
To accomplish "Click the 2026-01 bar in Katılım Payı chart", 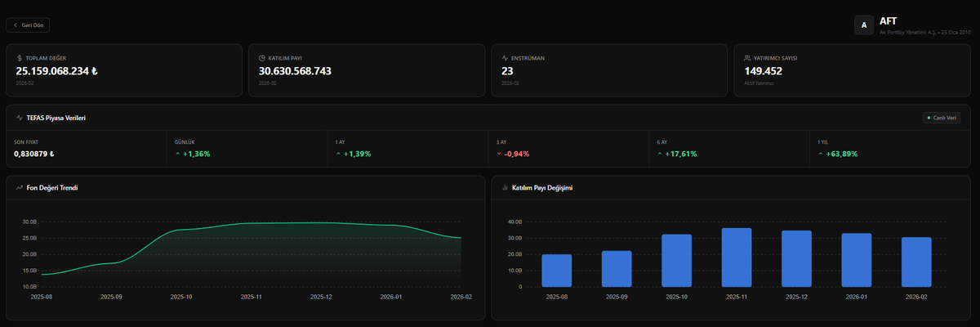I will [x=857, y=260].
